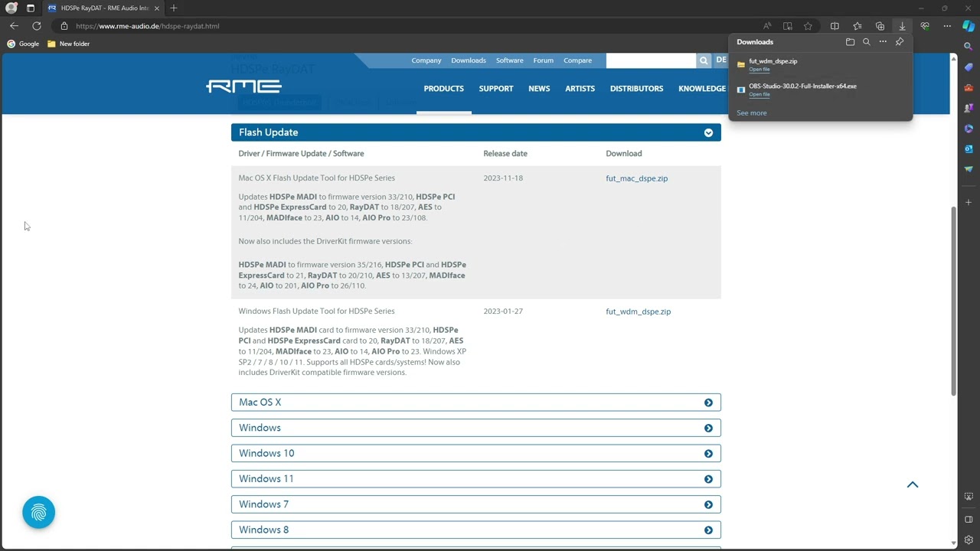Open more options in Downloads panel
The height and width of the screenshot is (551, 980).
point(883,42)
